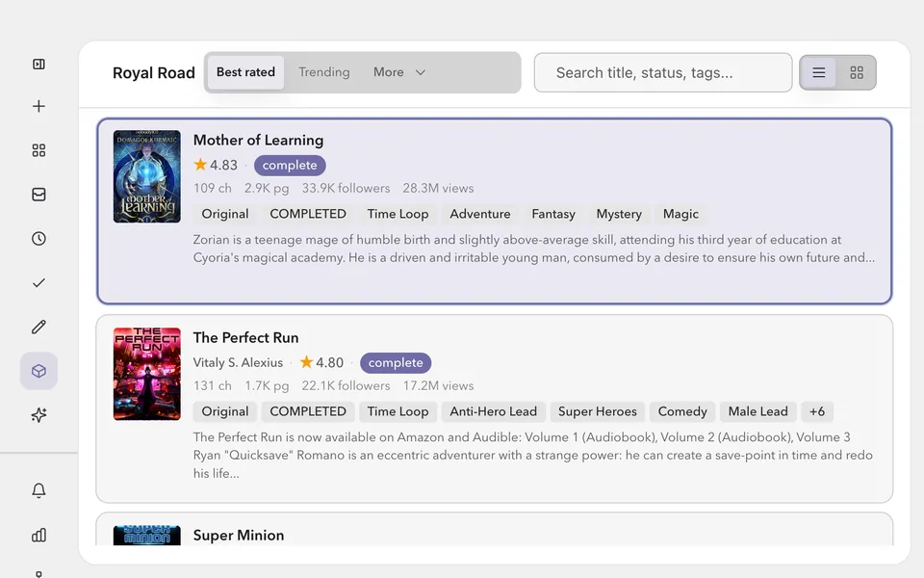Click the Super Heroes tag

click(598, 411)
